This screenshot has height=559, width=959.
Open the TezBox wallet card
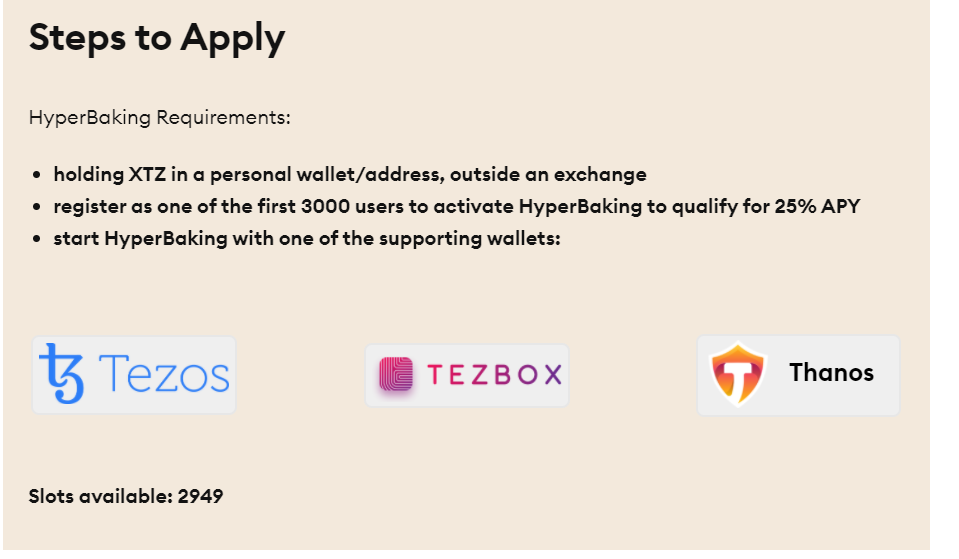tap(467, 375)
